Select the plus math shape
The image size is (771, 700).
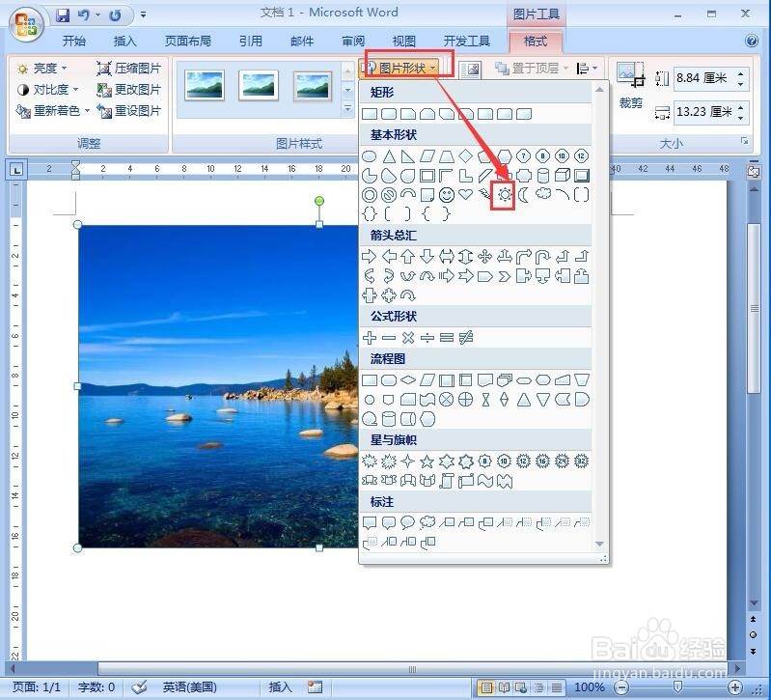point(370,338)
